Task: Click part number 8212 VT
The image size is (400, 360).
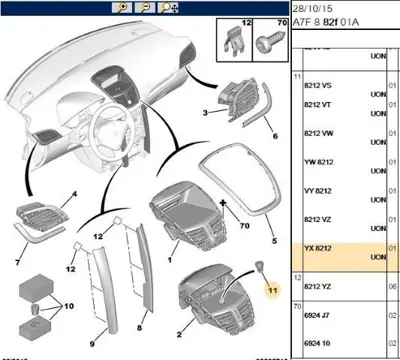Action: coord(317,105)
